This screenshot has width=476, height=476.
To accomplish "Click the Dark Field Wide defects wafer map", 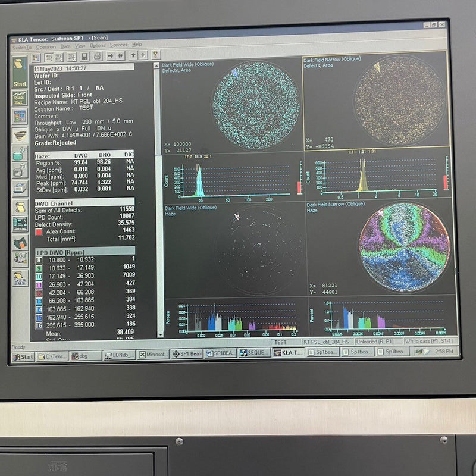I will [256, 105].
